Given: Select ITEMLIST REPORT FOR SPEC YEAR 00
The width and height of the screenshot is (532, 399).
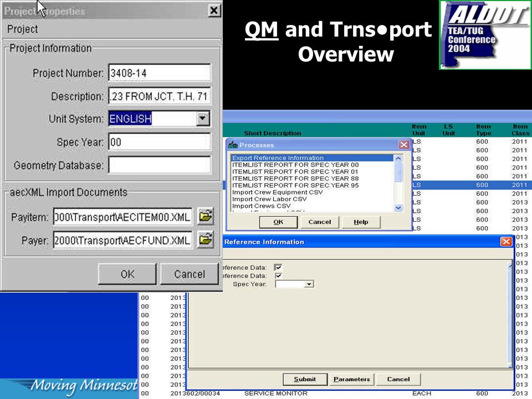Looking at the screenshot, I should 295,165.
